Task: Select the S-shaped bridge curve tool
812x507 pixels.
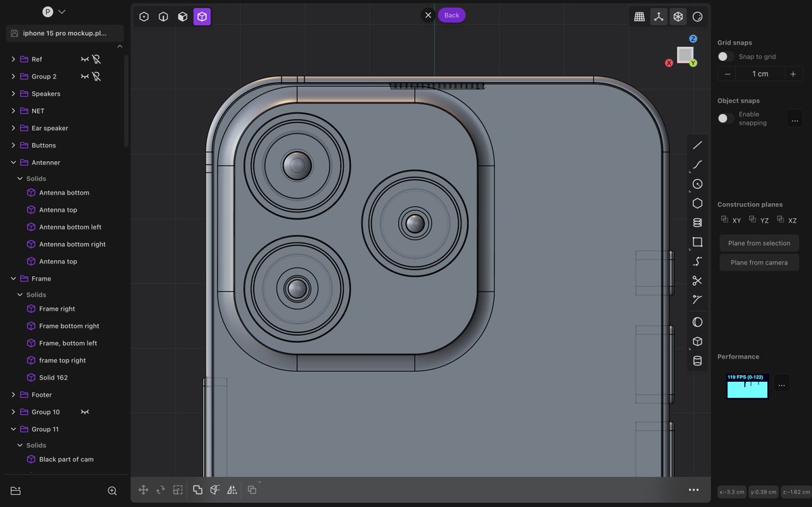Action: [x=698, y=261]
